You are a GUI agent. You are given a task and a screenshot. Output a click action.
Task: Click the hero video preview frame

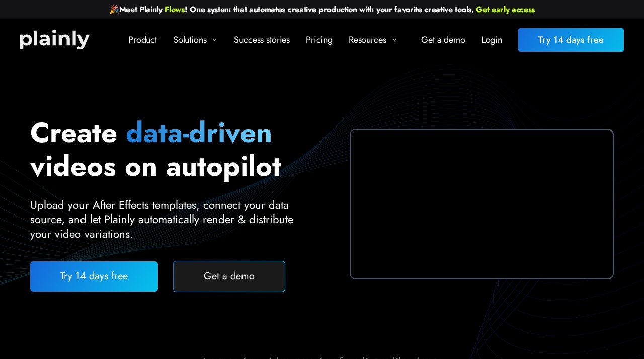point(481,204)
